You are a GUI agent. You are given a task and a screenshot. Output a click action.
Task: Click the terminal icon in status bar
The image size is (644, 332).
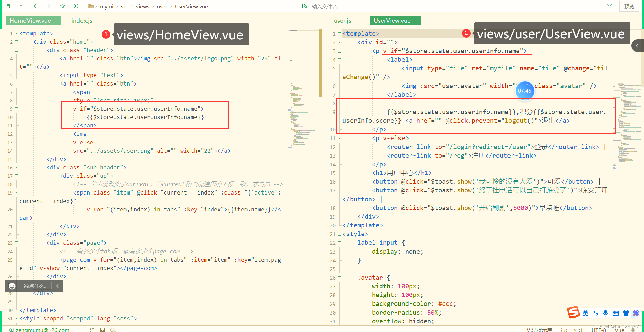click(x=102, y=330)
